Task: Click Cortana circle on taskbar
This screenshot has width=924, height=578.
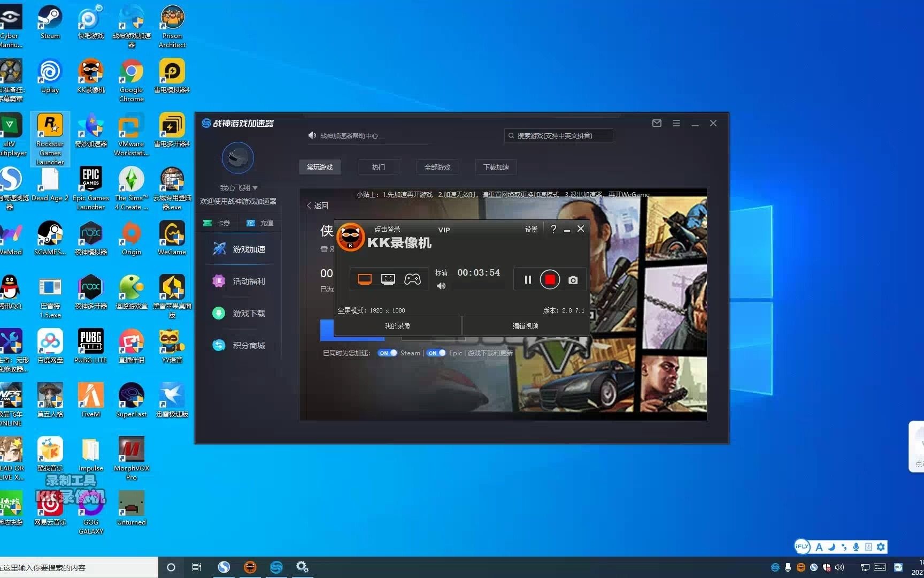Action: click(x=171, y=567)
